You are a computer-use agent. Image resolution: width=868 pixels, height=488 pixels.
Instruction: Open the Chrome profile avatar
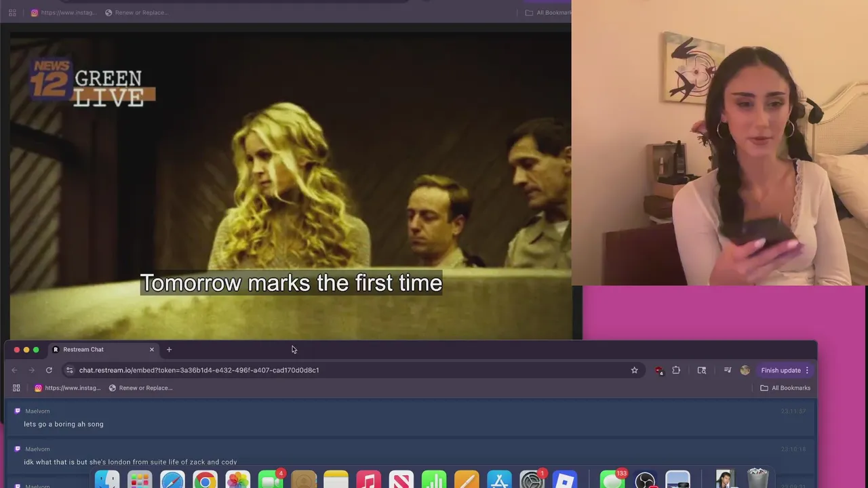pyautogui.click(x=745, y=370)
